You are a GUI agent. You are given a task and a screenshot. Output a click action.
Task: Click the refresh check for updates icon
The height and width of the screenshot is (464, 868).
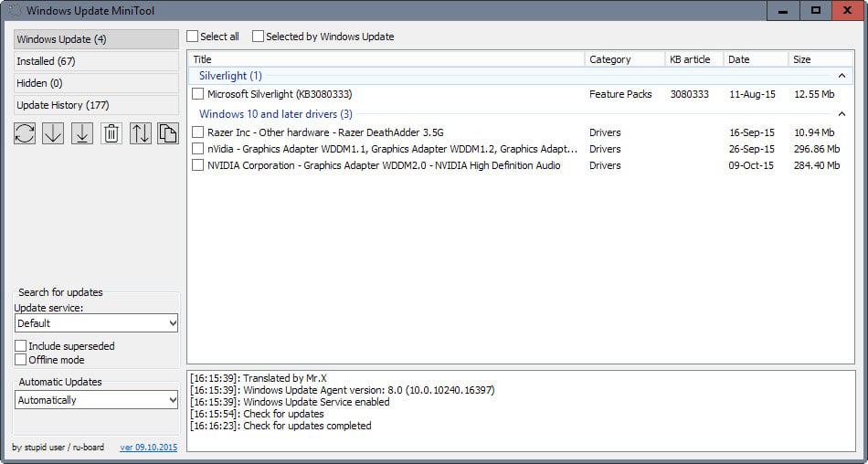25,133
